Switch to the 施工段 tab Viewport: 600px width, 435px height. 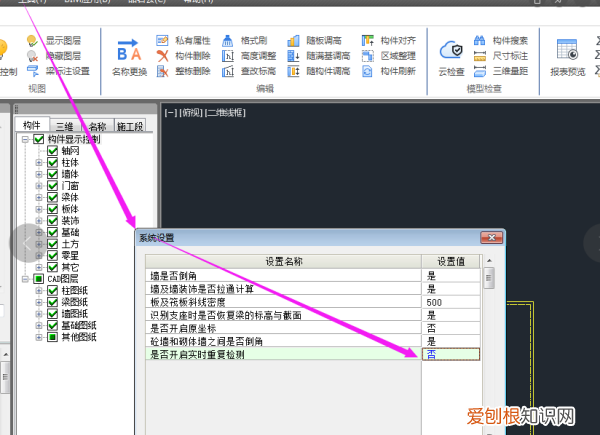(x=130, y=126)
